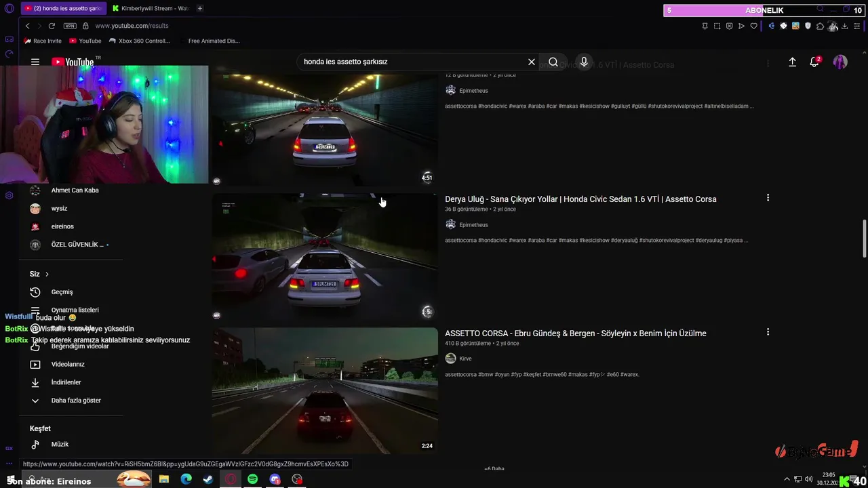The height and width of the screenshot is (488, 868).
Task: Open File Explorer from the taskbar
Action: click(x=164, y=479)
